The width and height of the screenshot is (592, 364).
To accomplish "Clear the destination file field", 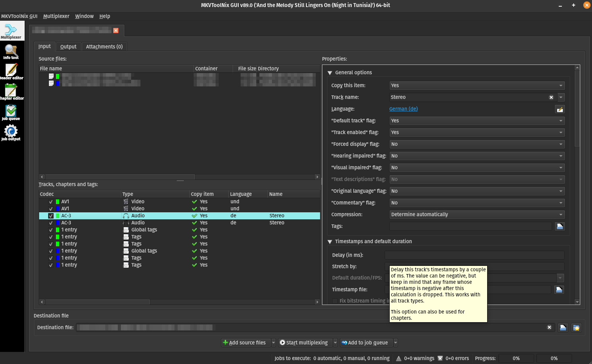I will (549, 327).
